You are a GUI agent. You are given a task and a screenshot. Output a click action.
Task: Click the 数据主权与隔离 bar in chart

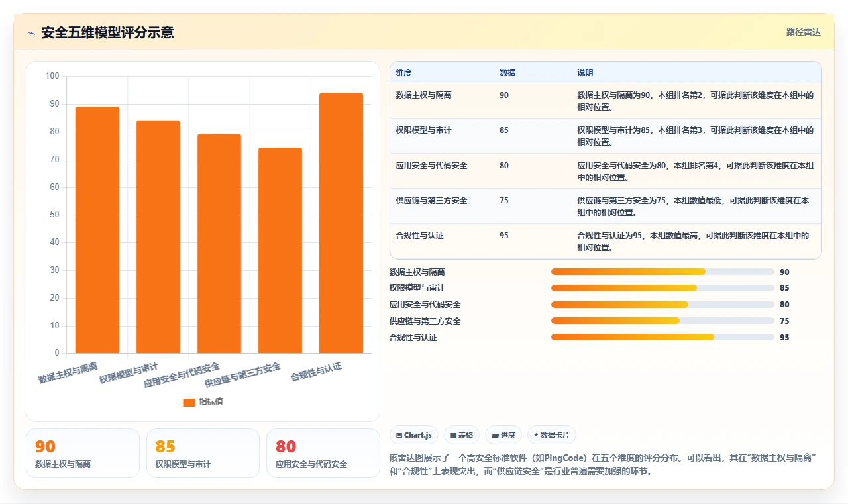pyautogui.click(x=97, y=230)
